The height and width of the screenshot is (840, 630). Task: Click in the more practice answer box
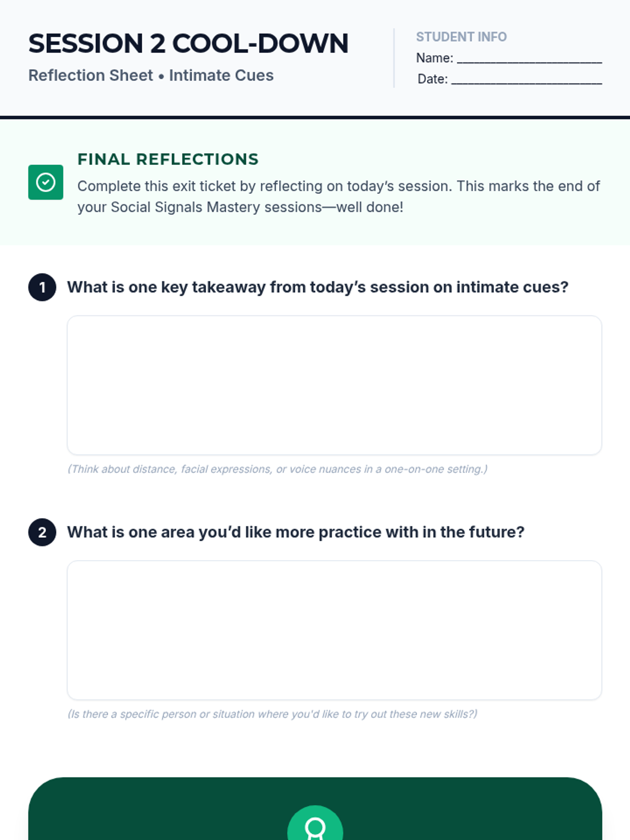click(x=334, y=630)
